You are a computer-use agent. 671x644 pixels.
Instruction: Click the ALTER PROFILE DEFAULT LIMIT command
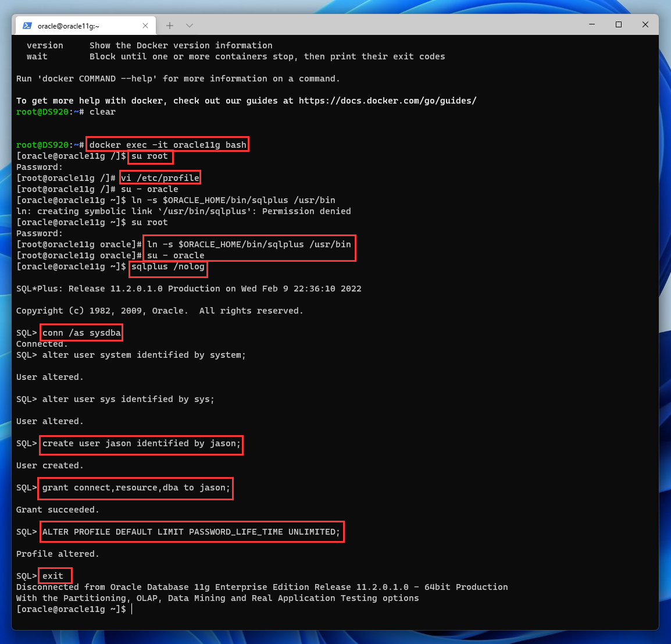(191, 532)
